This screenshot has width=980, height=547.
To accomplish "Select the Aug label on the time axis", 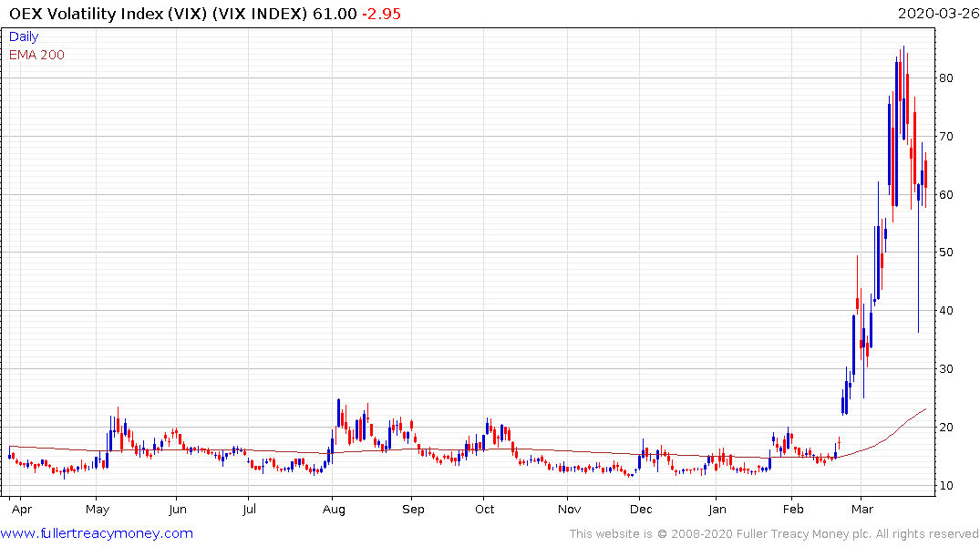I will pos(334,510).
